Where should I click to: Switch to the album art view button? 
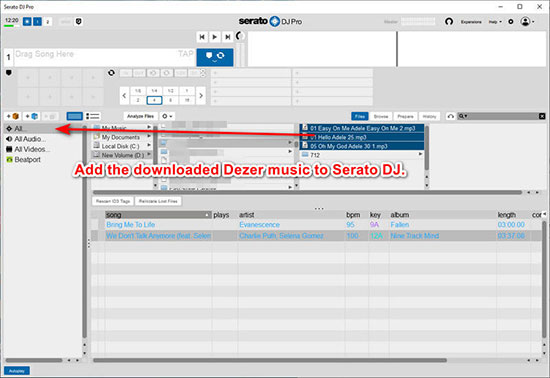coord(74,116)
